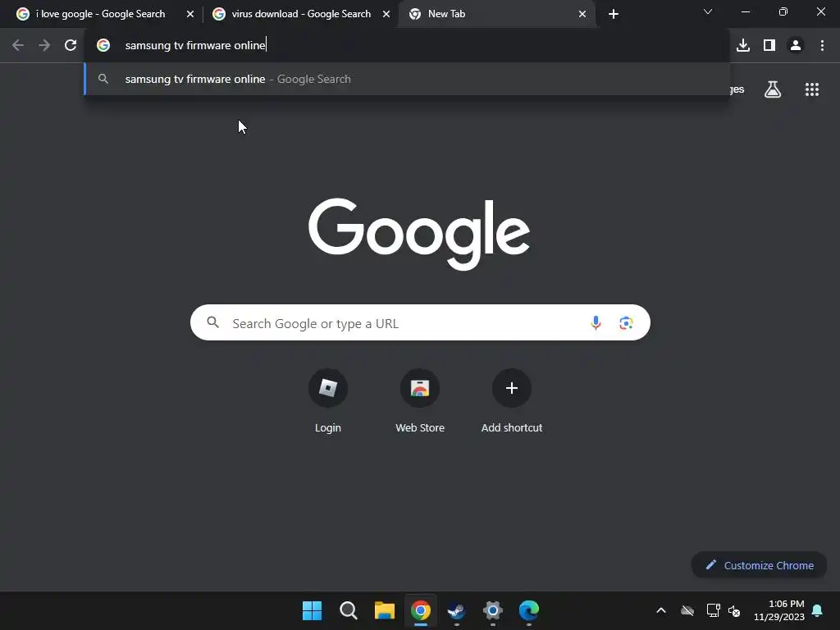Close the New Tab tab
Image resolution: width=840 pixels, height=630 pixels.
(x=582, y=14)
